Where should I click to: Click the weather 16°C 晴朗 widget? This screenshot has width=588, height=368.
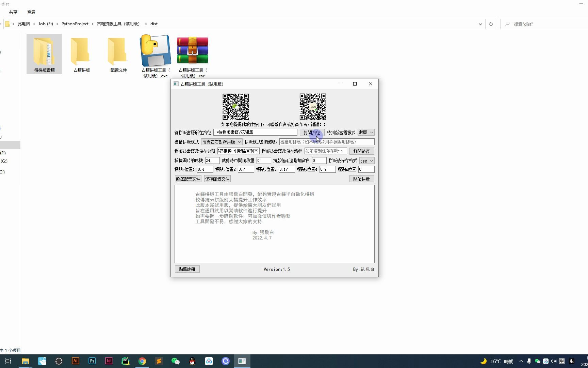click(497, 361)
